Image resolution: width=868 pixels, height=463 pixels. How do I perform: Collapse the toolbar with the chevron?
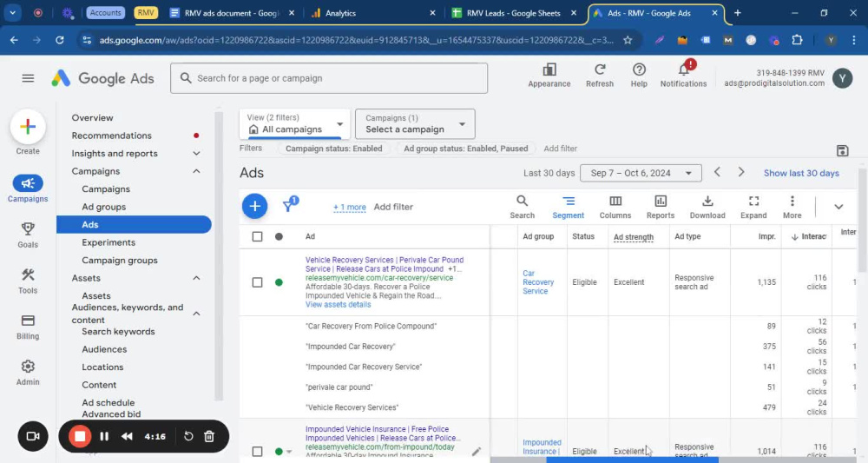838,207
